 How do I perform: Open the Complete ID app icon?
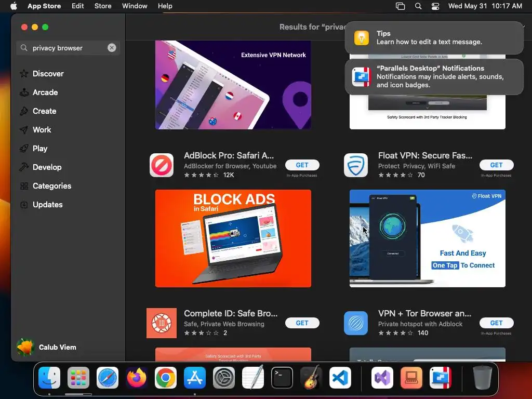click(x=162, y=323)
